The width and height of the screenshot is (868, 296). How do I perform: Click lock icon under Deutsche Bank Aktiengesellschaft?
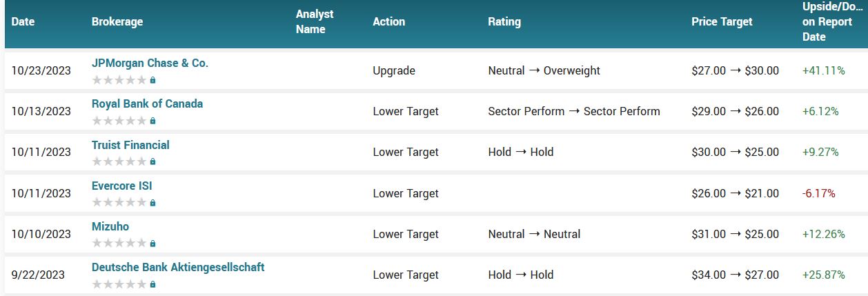coord(152,284)
